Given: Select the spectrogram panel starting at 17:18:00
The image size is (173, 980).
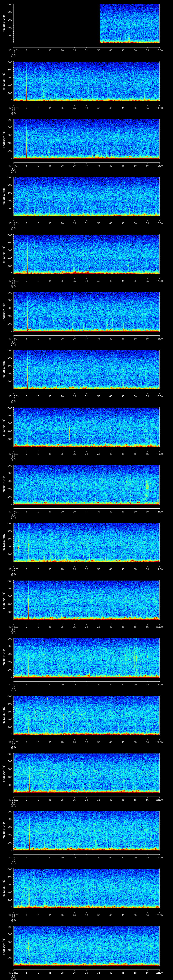Looking at the screenshot, I should tap(87, 543).
